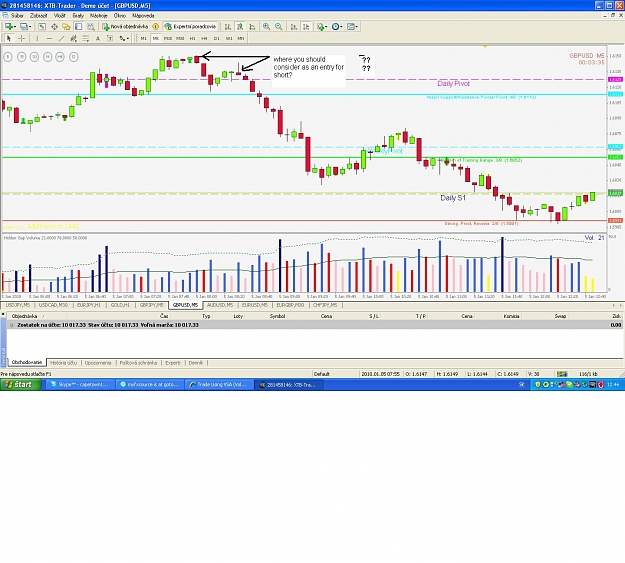Open the Templates dropdown

click(x=352, y=27)
